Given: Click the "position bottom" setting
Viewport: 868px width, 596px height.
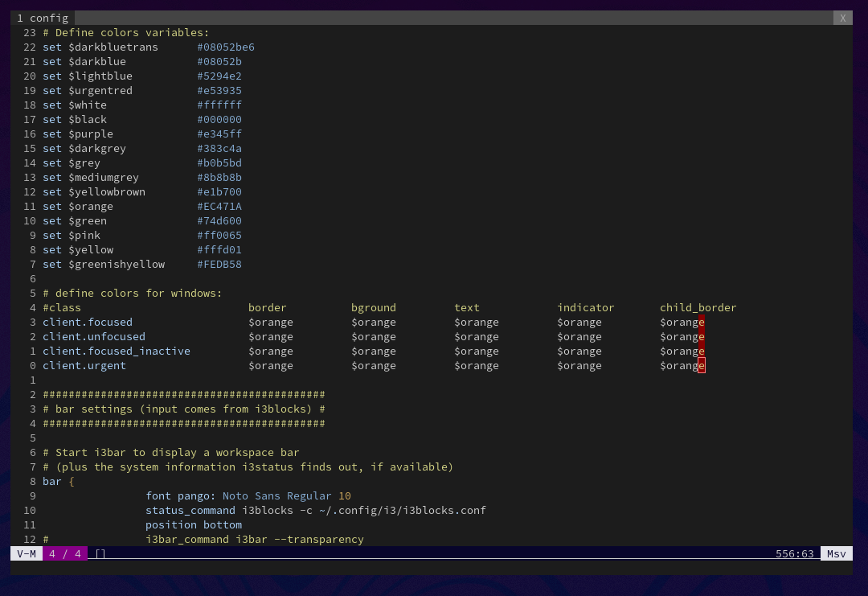Looking at the screenshot, I should click(x=194, y=524).
